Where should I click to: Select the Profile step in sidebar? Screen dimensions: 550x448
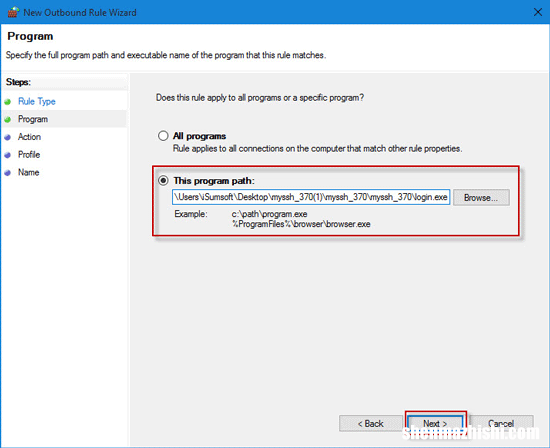pos(29,155)
